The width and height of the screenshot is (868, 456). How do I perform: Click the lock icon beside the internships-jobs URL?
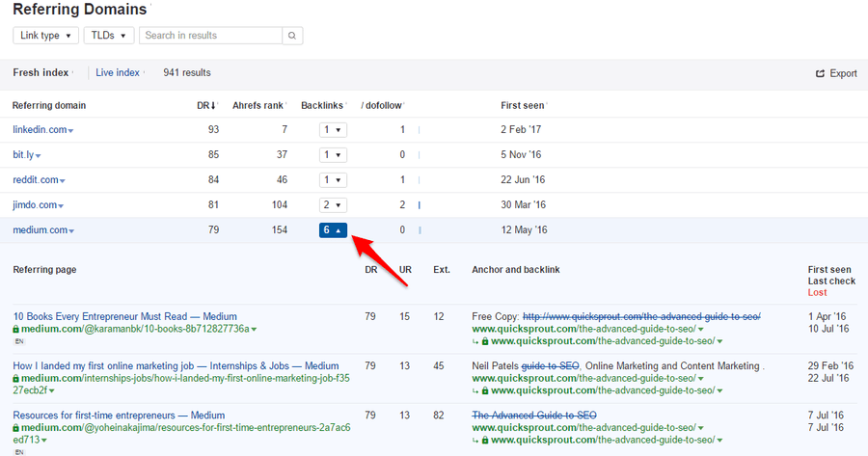pos(16,379)
